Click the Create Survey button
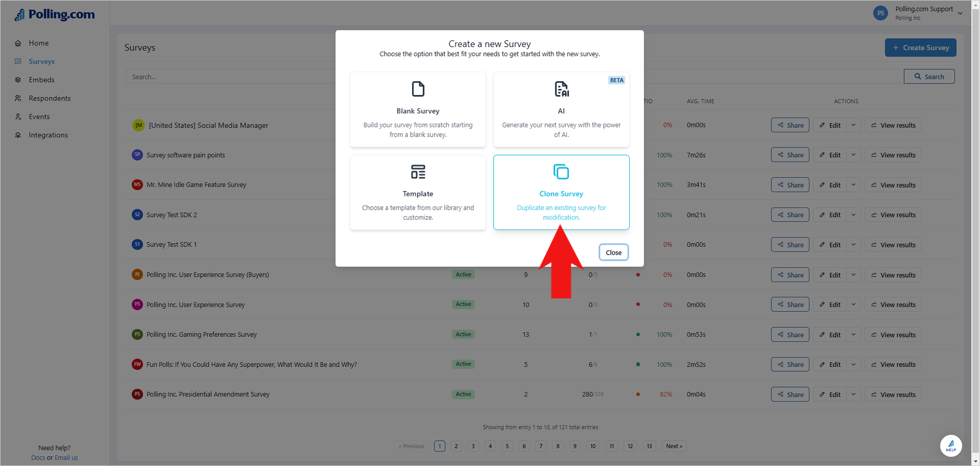Image resolution: width=980 pixels, height=466 pixels. (x=921, y=47)
